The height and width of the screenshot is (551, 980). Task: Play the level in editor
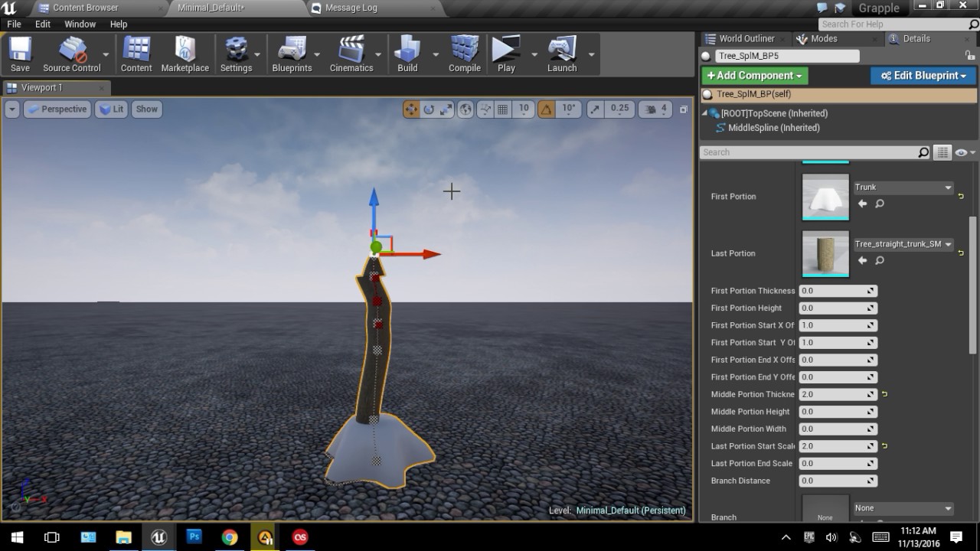click(506, 54)
